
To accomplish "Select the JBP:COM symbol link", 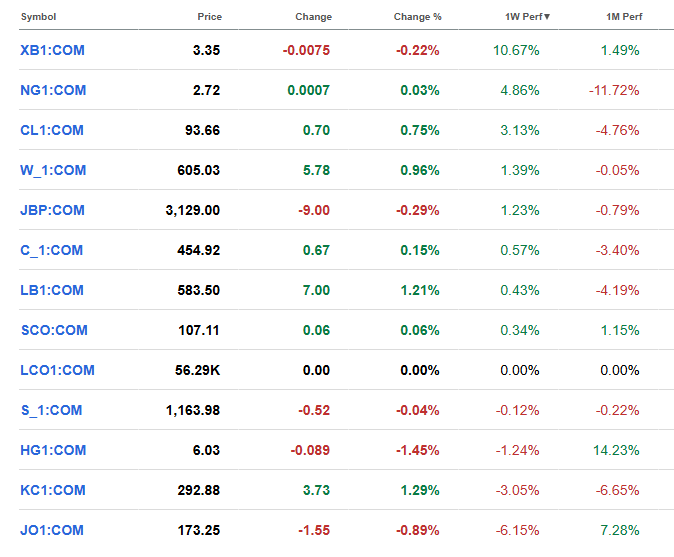I will coord(53,210).
